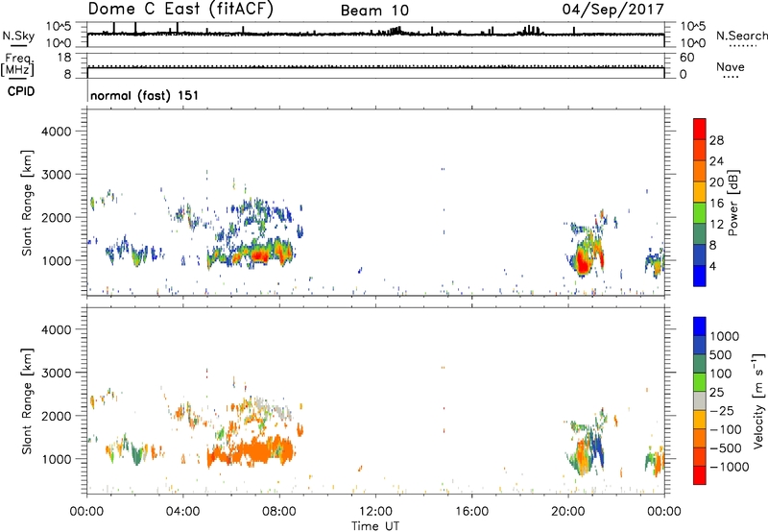Click the '16:00' time tick label

(471, 512)
